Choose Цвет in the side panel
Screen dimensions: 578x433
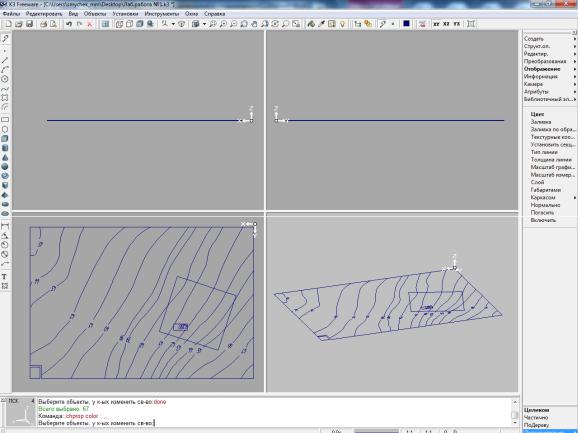pyautogui.click(x=537, y=114)
